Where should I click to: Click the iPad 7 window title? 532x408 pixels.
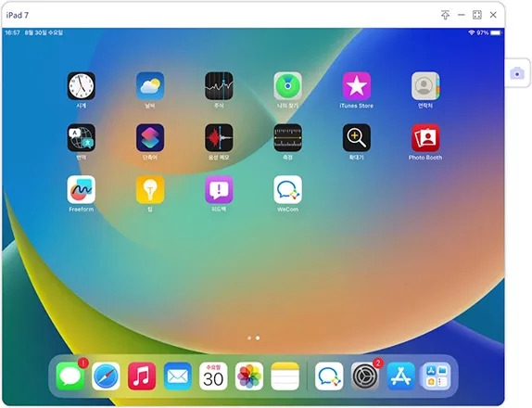click(18, 15)
